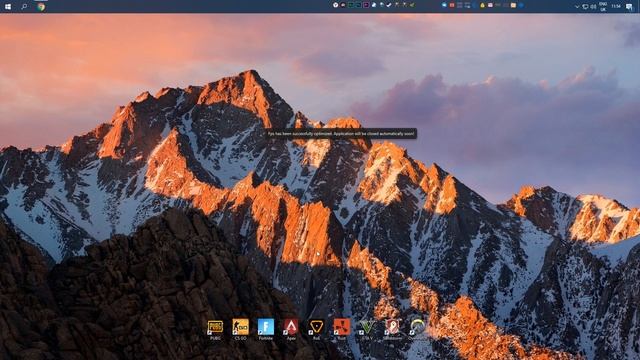Click the 'Fps has been successfully optimized' message
The height and width of the screenshot is (360, 640).
[341, 133]
